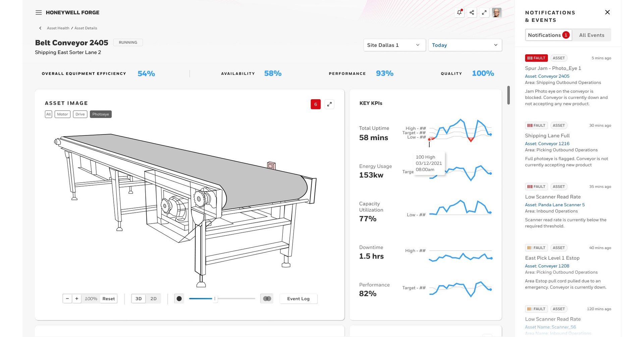This screenshot has height=337, width=644.
Task: Open the Site Dallas 1 dropdown
Action: pos(394,45)
